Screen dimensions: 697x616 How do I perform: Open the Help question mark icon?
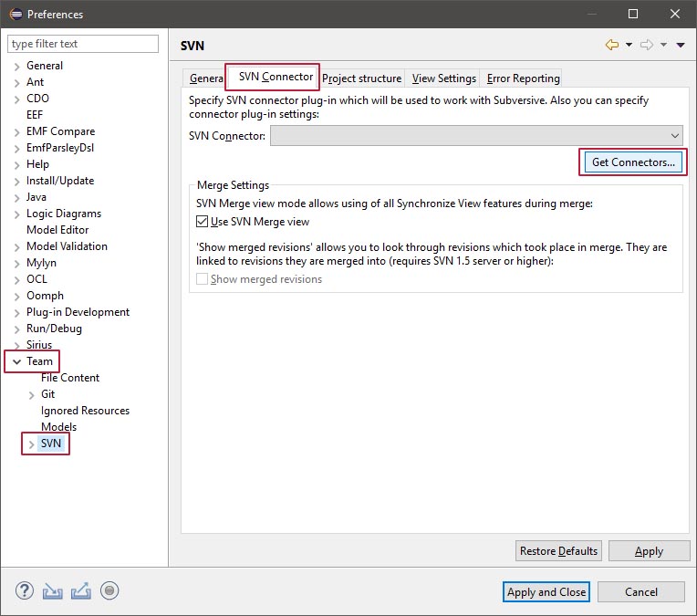pyautogui.click(x=25, y=590)
